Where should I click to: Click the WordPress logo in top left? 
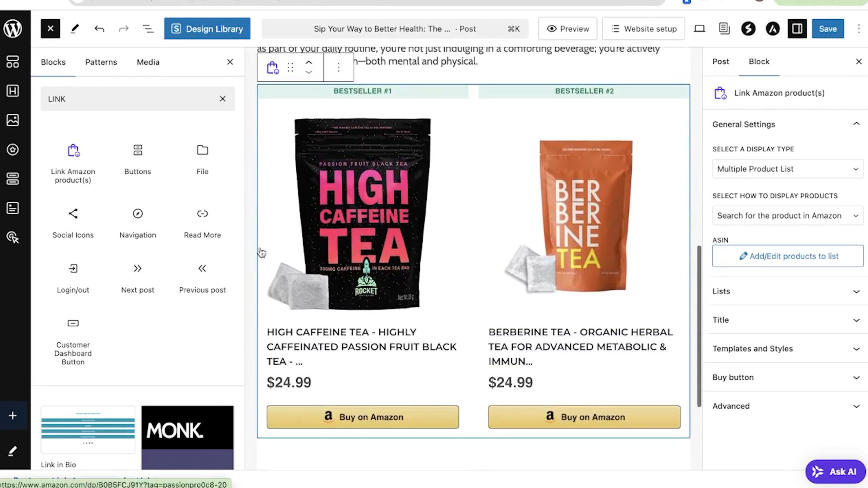click(14, 29)
